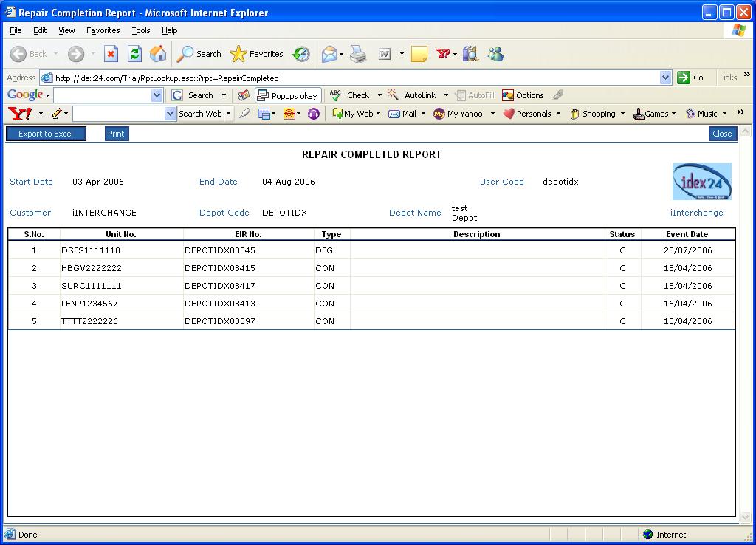Screen dimensions: 756x545
Task: Open the Tools menu
Action: (x=140, y=30)
